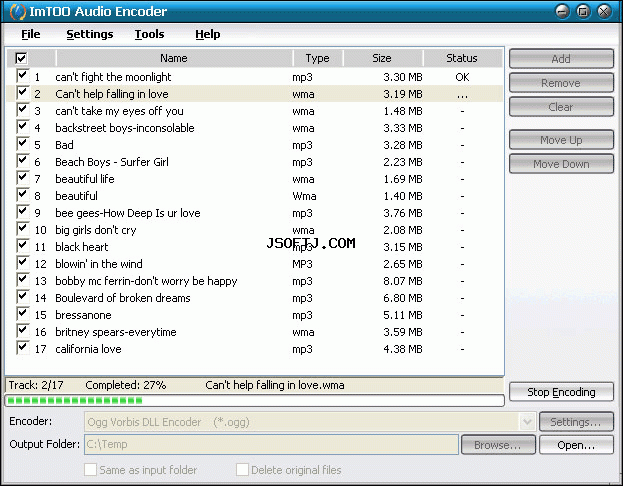
Task: Click the Clear button
Action: point(561,107)
